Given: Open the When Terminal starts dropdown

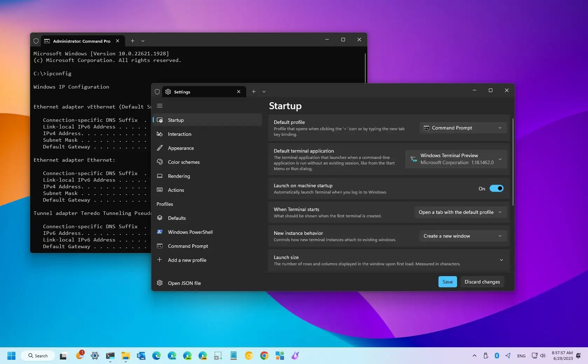Looking at the screenshot, I should click(461, 212).
